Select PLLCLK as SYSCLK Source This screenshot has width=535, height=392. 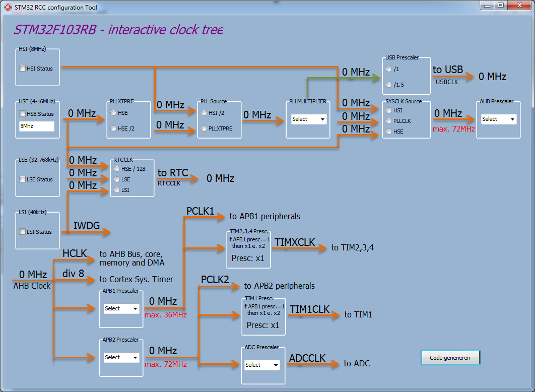tap(388, 121)
